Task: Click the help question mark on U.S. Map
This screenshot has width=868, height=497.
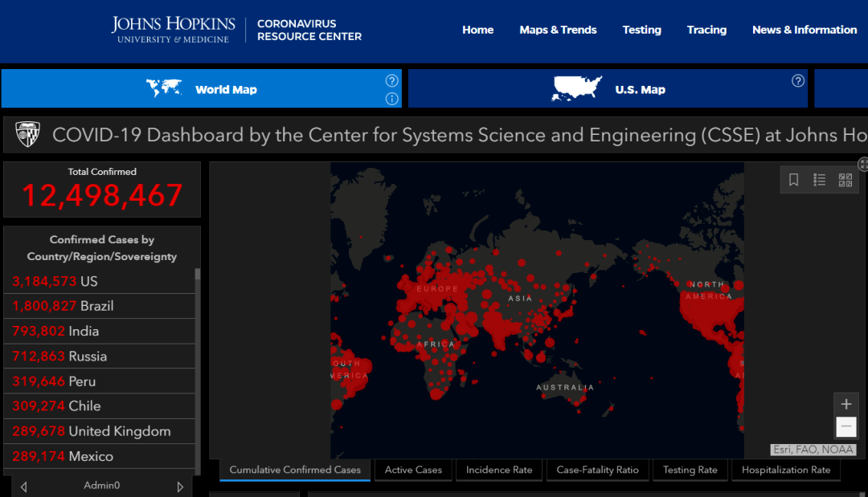Action: [x=797, y=80]
